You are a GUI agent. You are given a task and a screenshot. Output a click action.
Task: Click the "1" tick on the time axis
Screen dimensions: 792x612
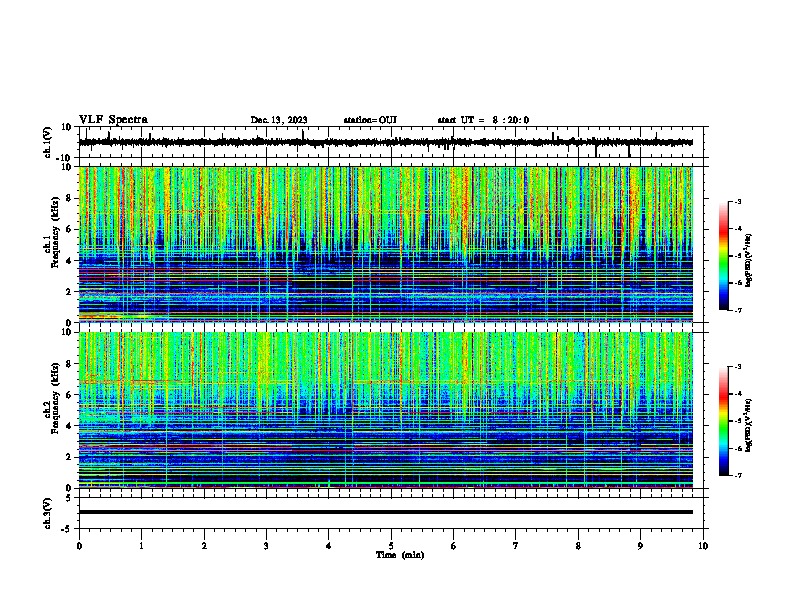point(141,546)
